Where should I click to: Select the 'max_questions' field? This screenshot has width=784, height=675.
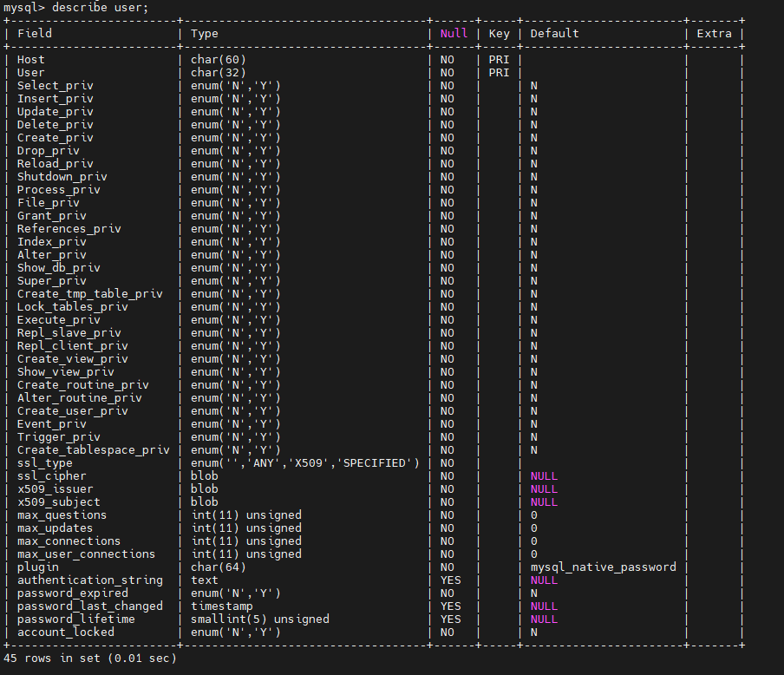tap(62, 514)
